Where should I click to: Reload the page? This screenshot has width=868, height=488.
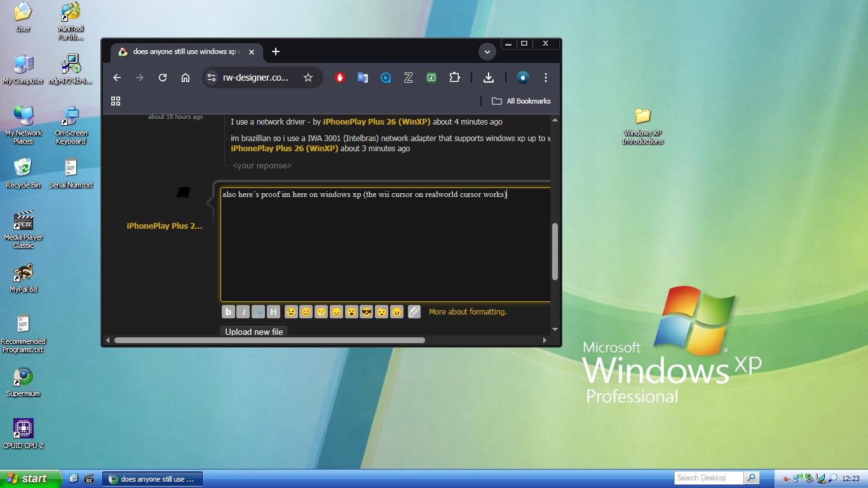[163, 78]
